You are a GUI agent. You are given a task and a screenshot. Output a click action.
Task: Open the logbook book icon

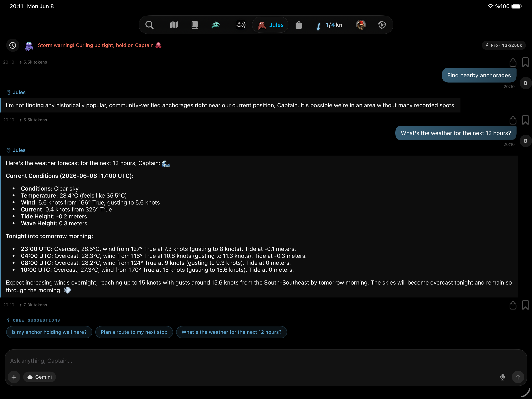point(194,25)
